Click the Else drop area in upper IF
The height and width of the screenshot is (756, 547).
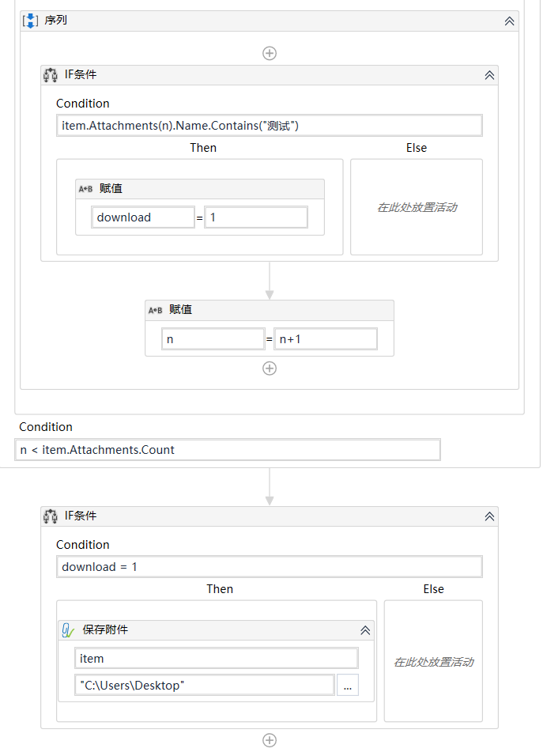pos(417,207)
